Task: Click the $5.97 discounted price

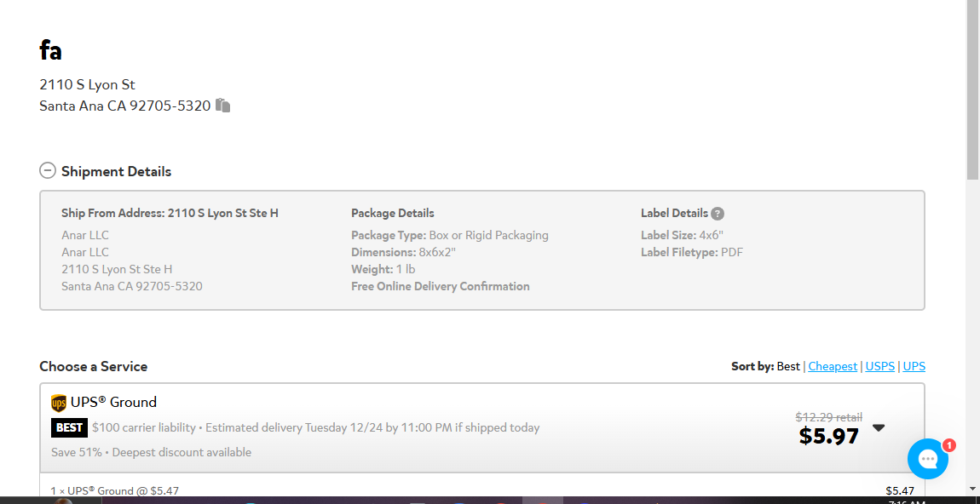Action: [x=829, y=436]
